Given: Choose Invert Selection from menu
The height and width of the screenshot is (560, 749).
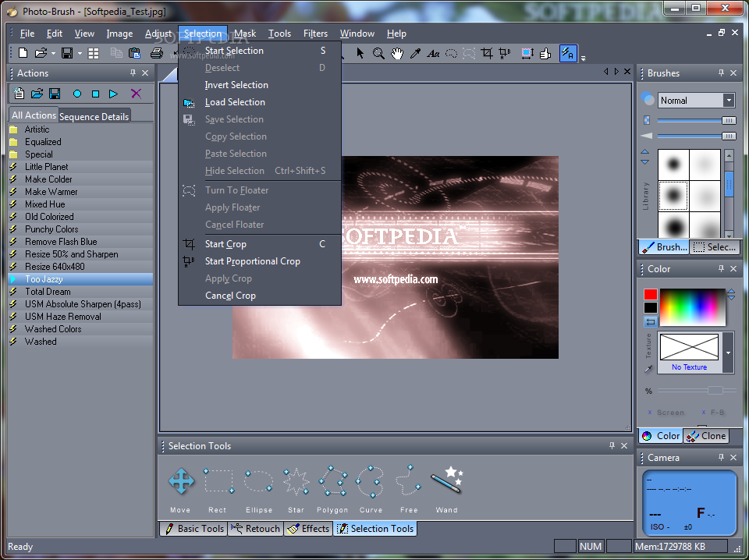Looking at the screenshot, I should [236, 85].
